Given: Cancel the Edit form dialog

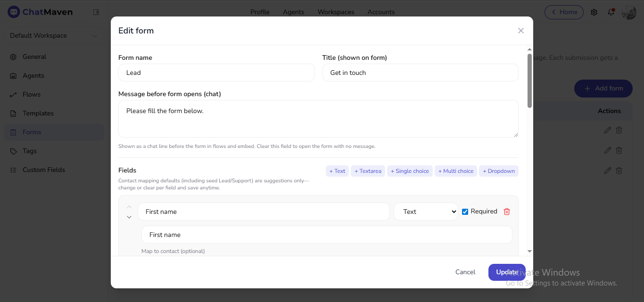Looking at the screenshot, I should pos(465,272).
